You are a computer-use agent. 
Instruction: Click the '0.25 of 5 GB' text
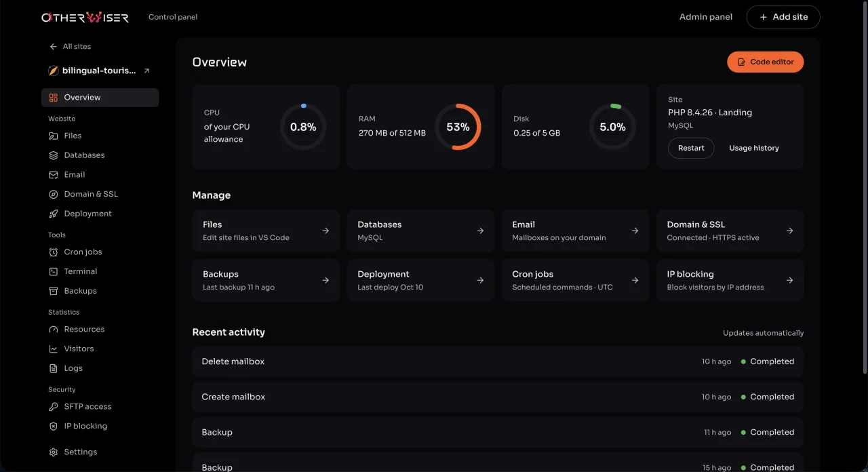[536, 133]
